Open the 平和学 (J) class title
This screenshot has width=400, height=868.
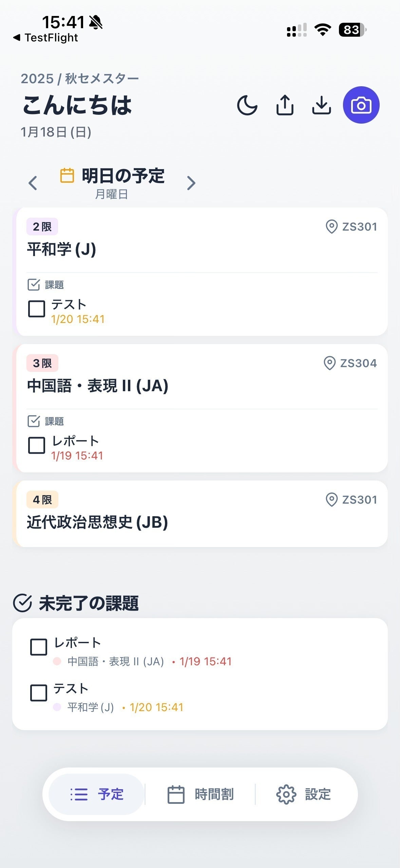point(61,249)
